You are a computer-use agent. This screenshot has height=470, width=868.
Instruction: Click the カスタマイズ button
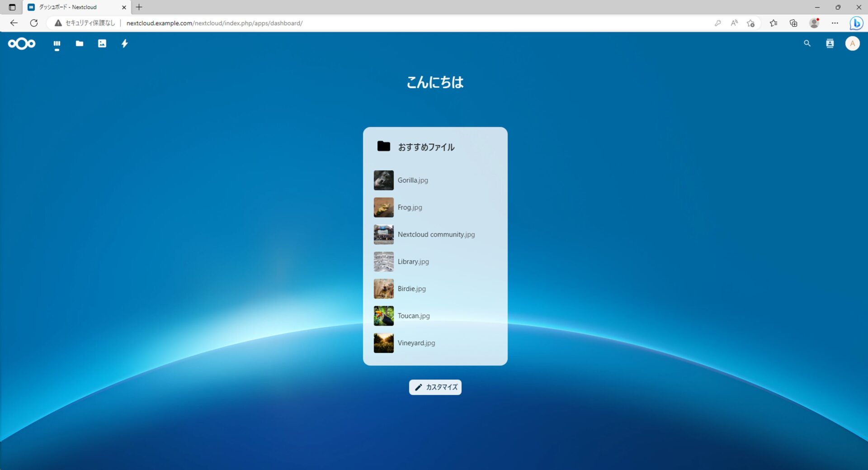coord(435,387)
